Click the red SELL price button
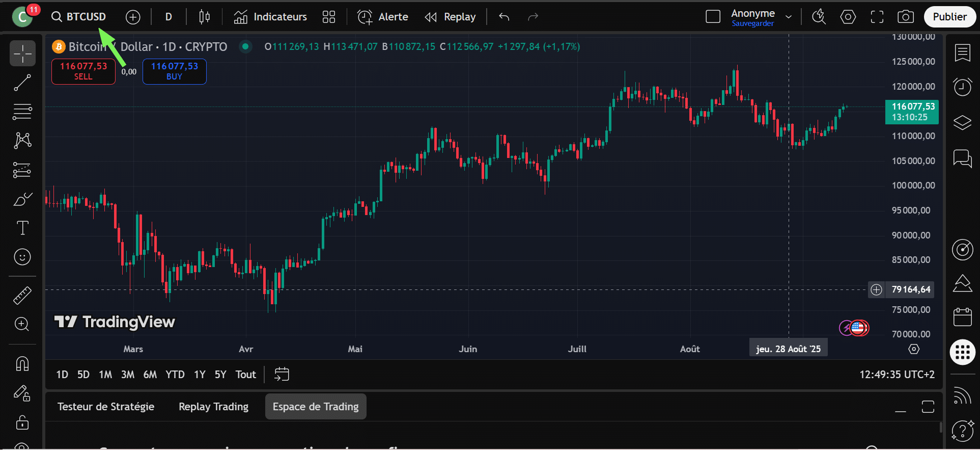980x450 pixels. tap(83, 71)
